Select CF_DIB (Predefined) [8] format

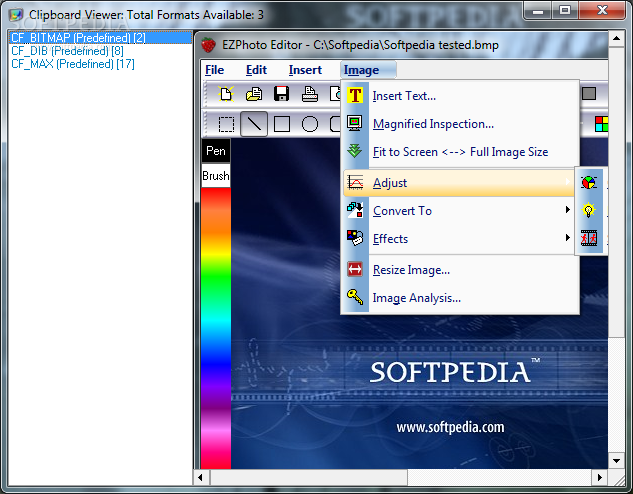(67, 51)
